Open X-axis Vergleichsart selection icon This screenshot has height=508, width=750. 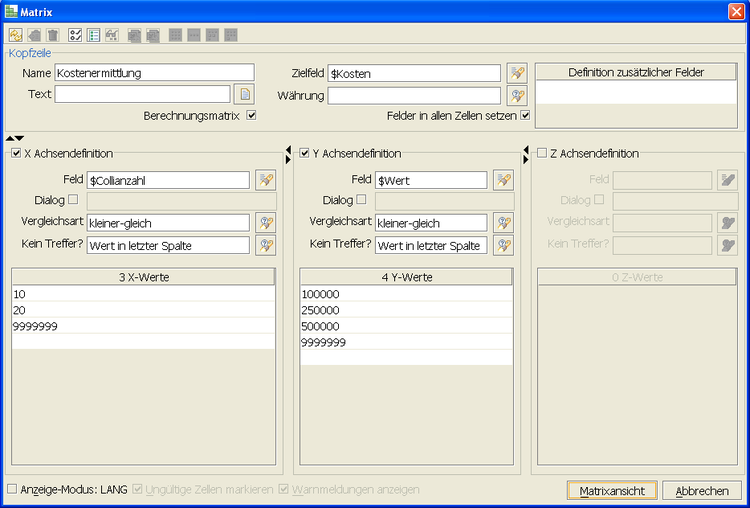pyautogui.click(x=264, y=223)
